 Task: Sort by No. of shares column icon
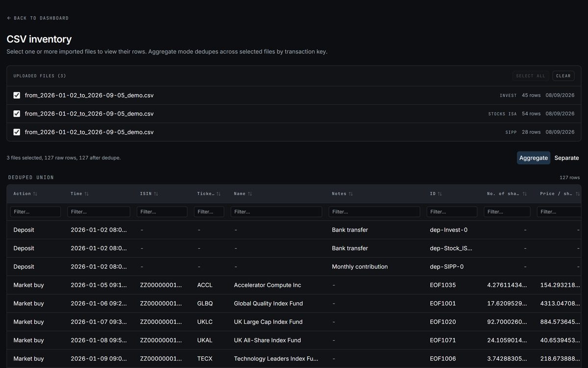[525, 194]
